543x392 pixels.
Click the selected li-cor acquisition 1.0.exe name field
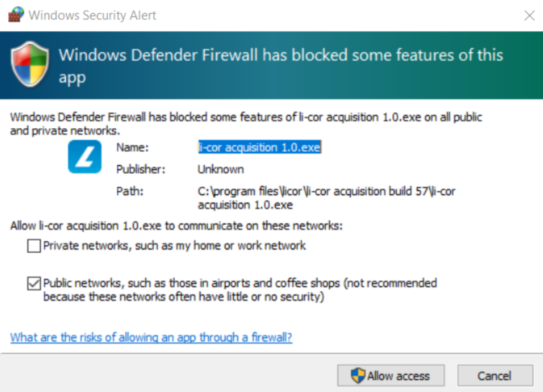[x=259, y=148]
